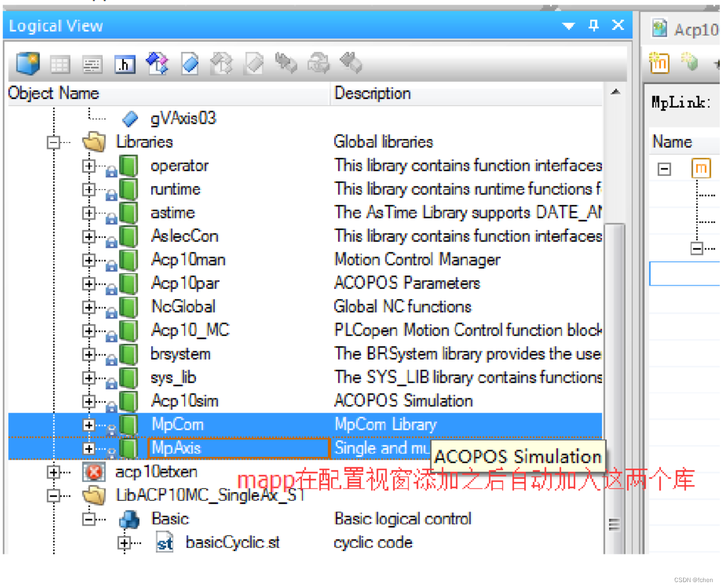Click the blue arrows toolbar icon

tap(157, 64)
